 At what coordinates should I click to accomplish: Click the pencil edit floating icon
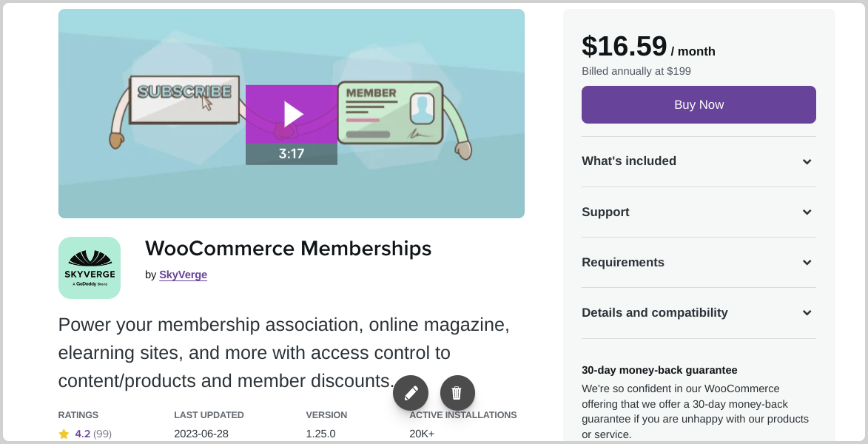(411, 393)
